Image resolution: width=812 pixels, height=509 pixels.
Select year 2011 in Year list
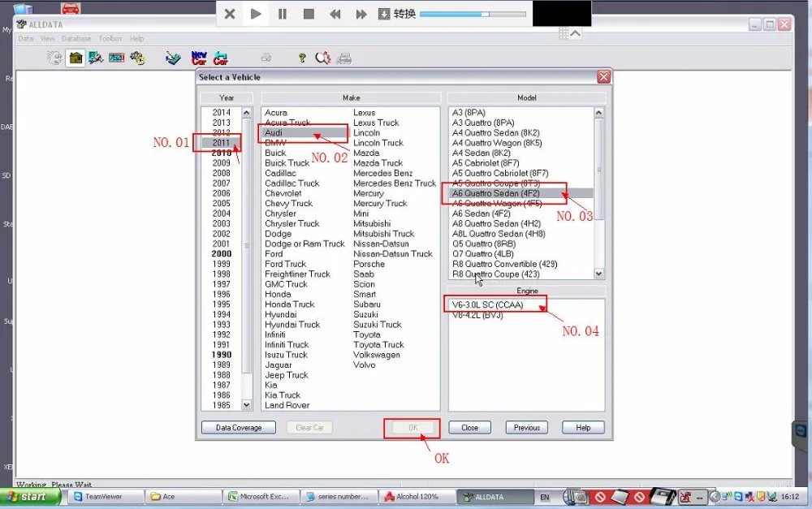(221, 143)
